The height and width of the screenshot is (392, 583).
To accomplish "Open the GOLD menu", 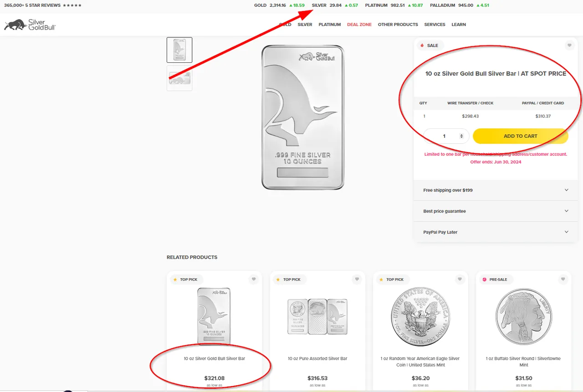I will (x=285, y=25).
